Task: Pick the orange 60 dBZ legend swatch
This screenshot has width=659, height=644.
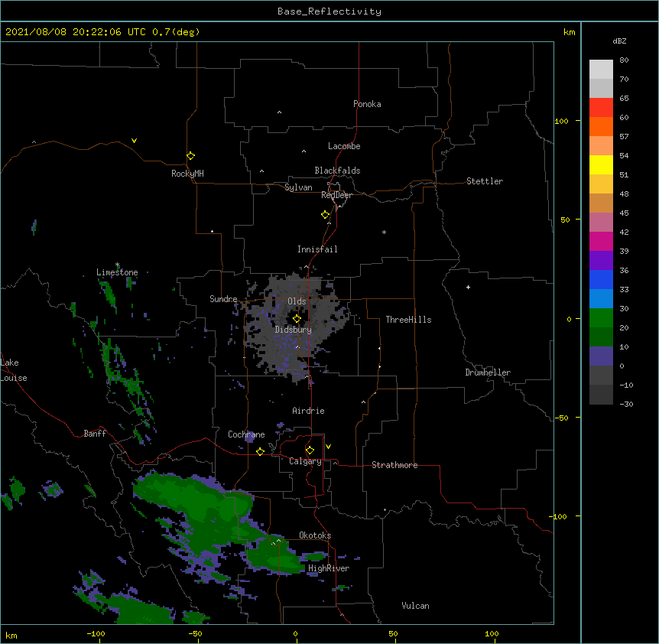Action: tap(601, 126)
